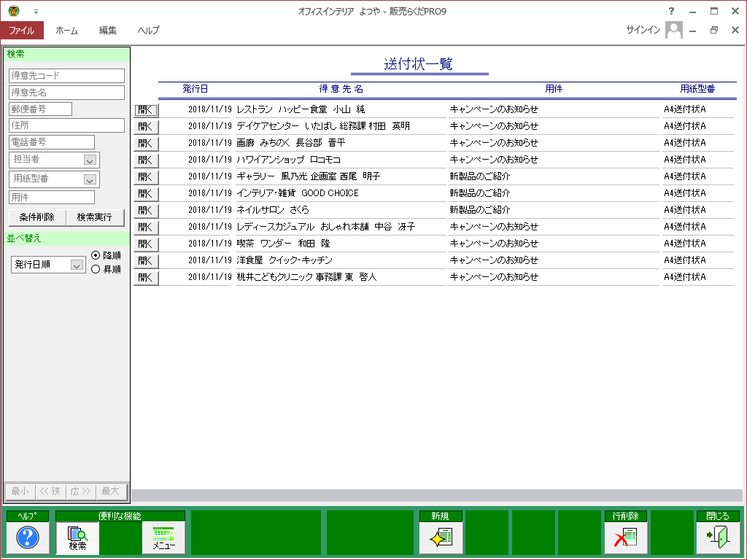Click the 行削除 delete row icon
Viewport: 747px width, 560px height.
[626, 537]
